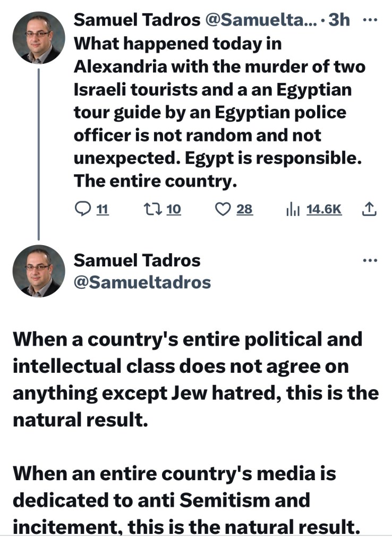This screenshot has width=392, height=544.
Task: Click the retweet count 10
Action: pyautogui.click(x=174, y=210)
